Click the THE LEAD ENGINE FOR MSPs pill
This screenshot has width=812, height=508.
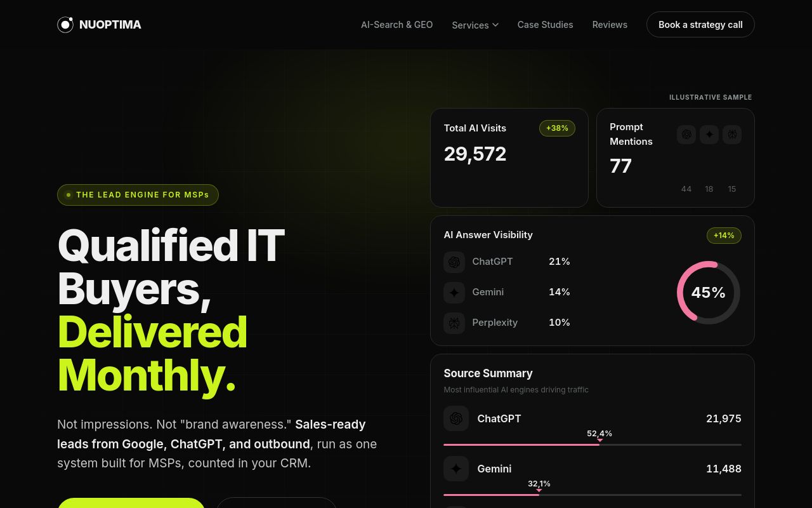click(138, 195)
